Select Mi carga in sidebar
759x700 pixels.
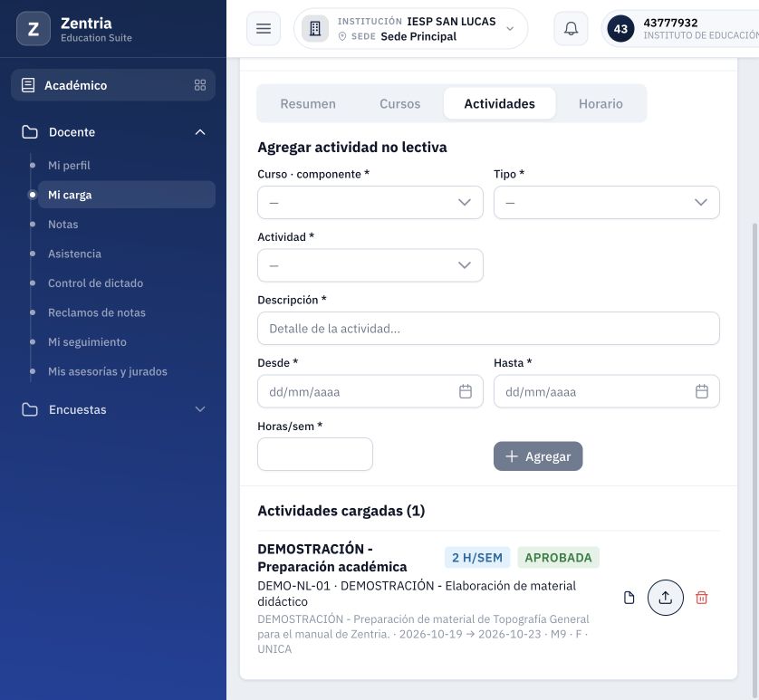point(127,195)
